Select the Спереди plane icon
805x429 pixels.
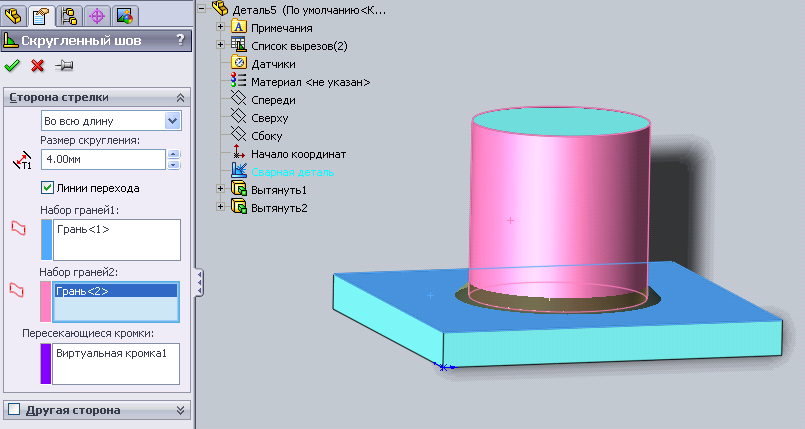click(x=238, y=99)
